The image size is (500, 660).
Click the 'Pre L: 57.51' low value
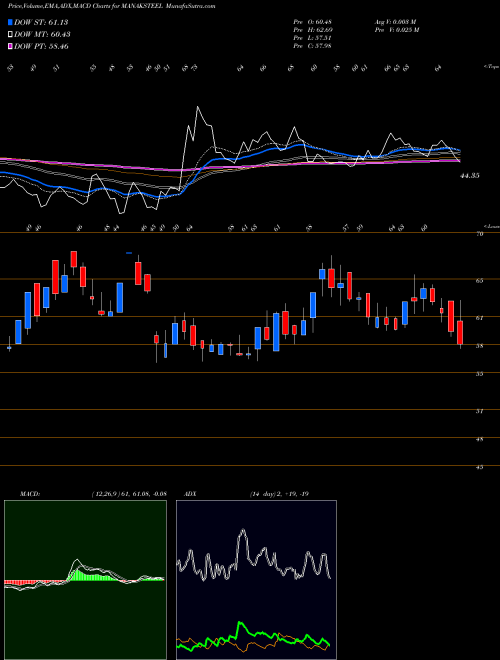(x=312, y=38)
